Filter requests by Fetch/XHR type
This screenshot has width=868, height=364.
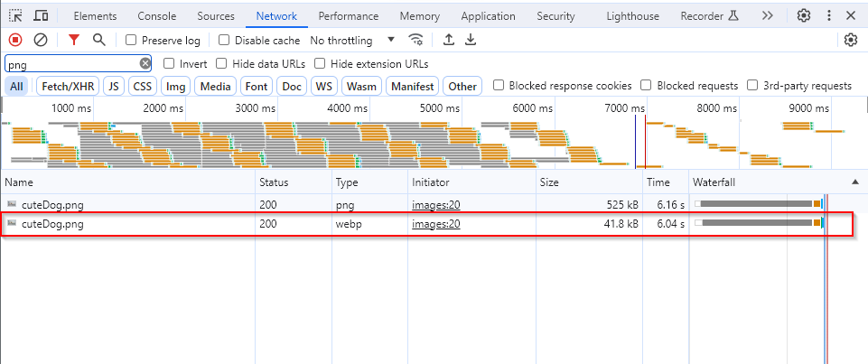pos(68,86)
